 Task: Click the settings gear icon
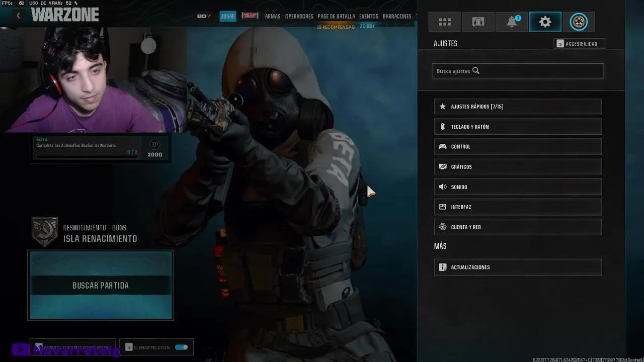coord(545,22)
